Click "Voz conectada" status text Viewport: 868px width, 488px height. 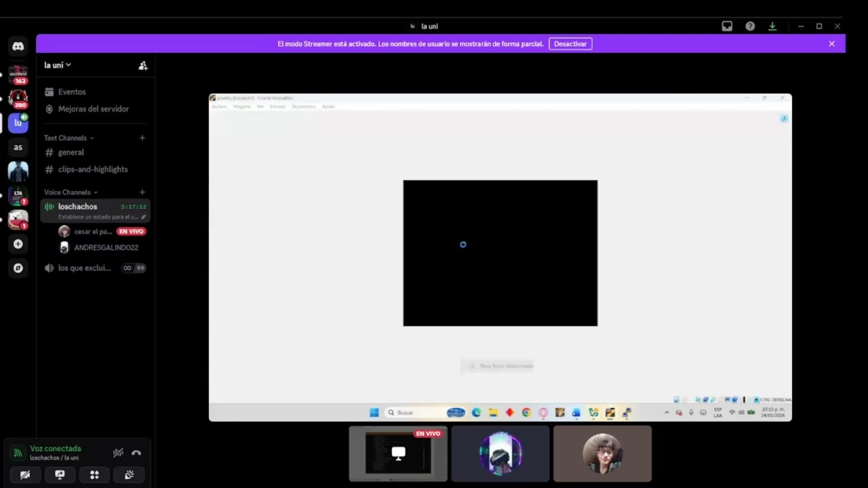[x=55, y=449]
